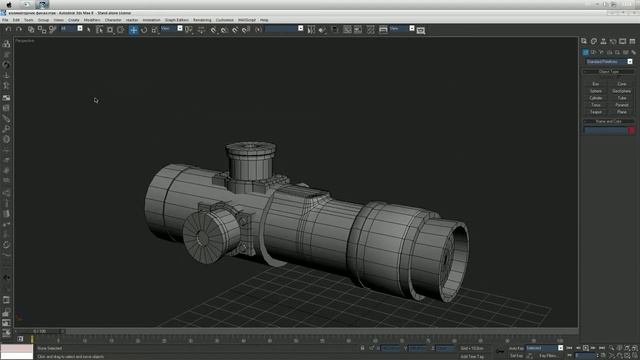Activate the Select and Rotate tool
The height and width of the screenshot is (360, 640).
point(144,30)
